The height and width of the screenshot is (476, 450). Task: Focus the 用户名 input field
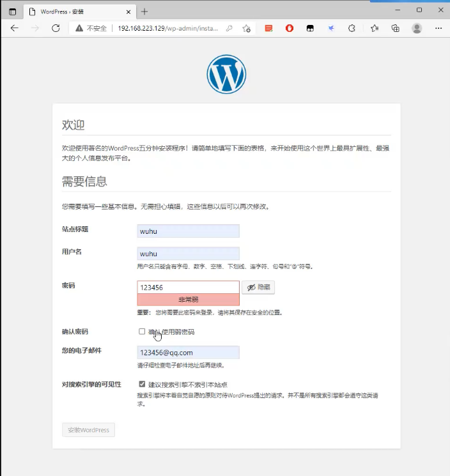[x=189, y=254]
